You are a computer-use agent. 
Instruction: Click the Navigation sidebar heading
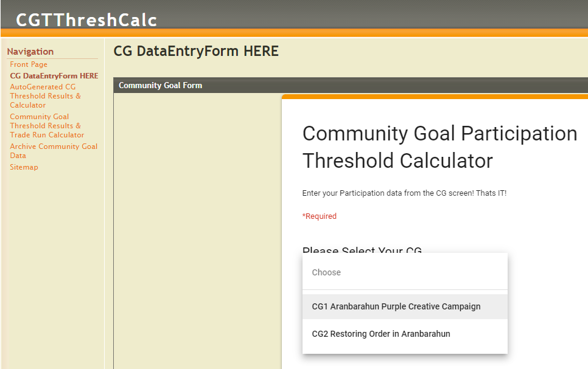[30, 51]
